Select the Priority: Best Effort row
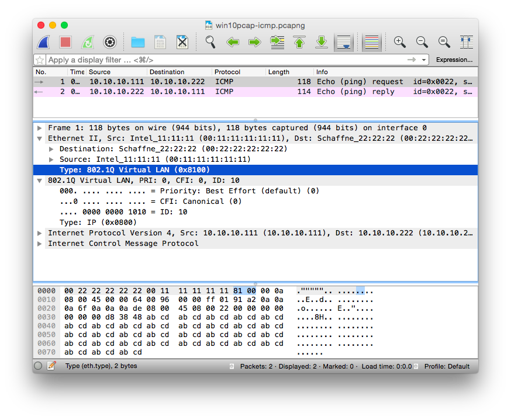The width and height of the screenshot is (511, 420). (x=255, y=191)
